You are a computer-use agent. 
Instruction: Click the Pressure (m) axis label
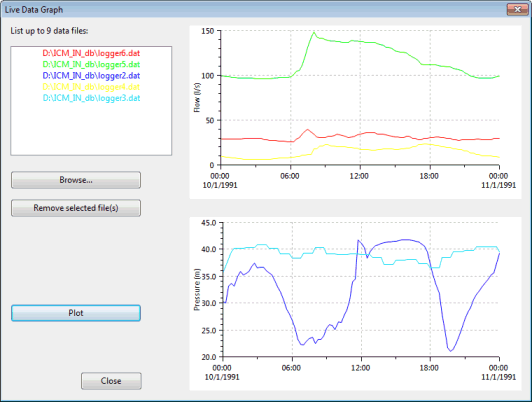point(197,289)
